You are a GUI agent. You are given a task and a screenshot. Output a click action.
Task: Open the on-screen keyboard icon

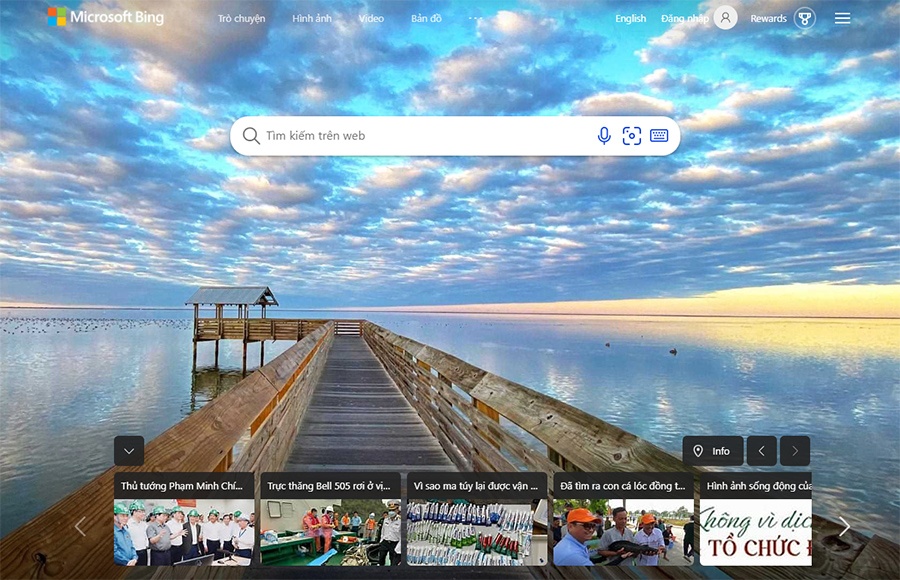[659, 136]
